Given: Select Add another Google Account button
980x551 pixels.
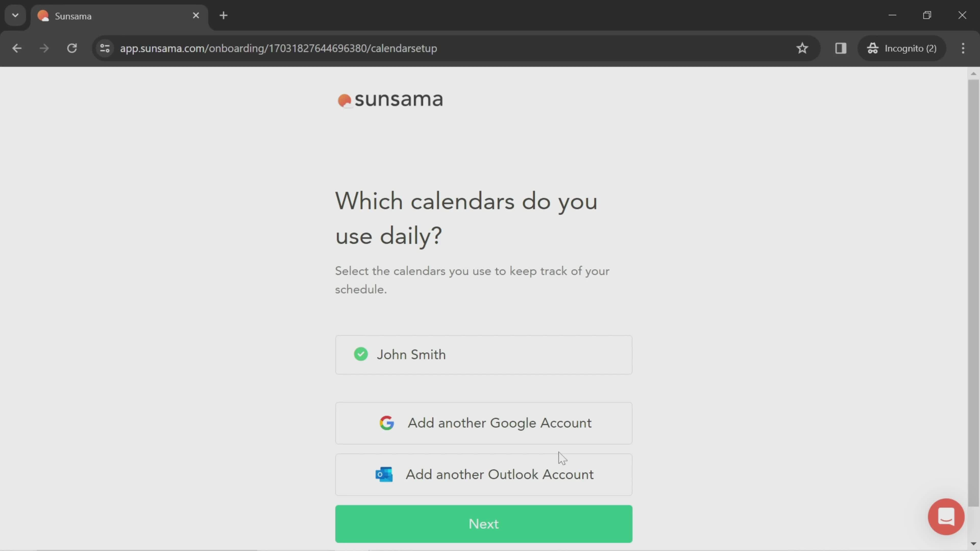Looking at the screenshot, I should coord(483,422).
